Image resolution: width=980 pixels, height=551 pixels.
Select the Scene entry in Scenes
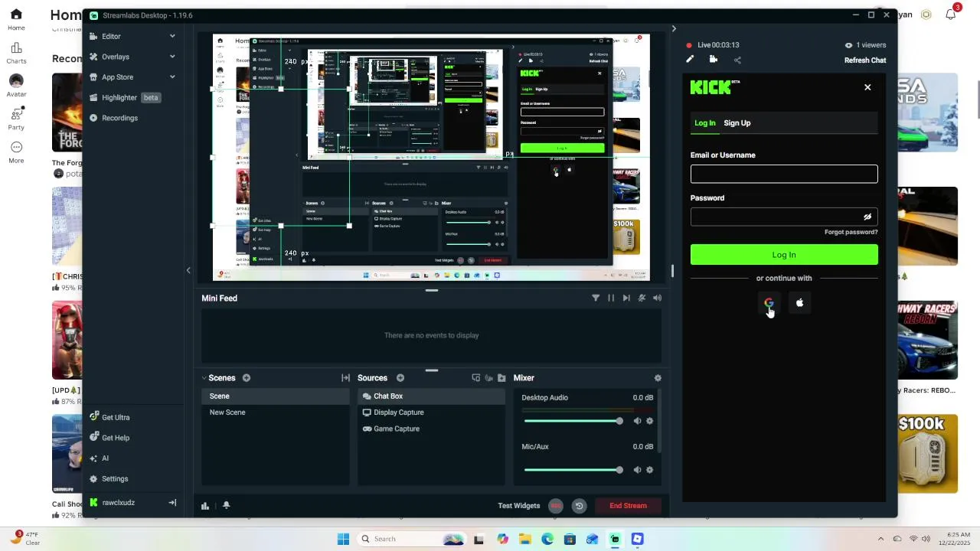coord(276,396)
